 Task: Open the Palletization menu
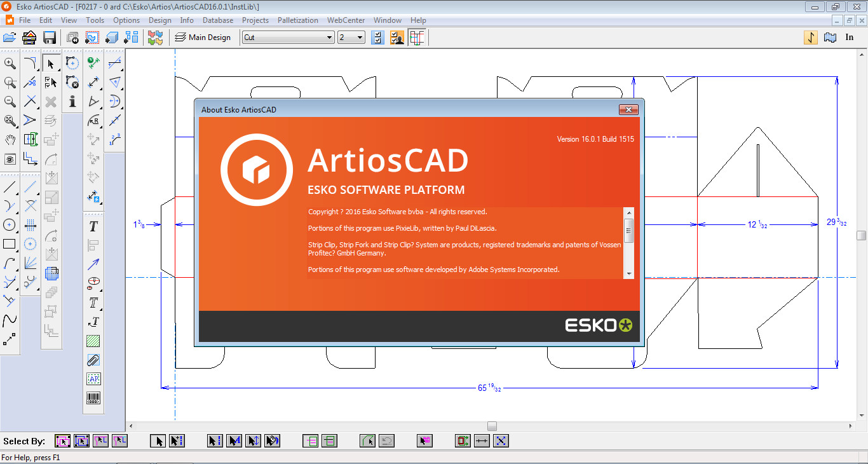tap(298, 20)
